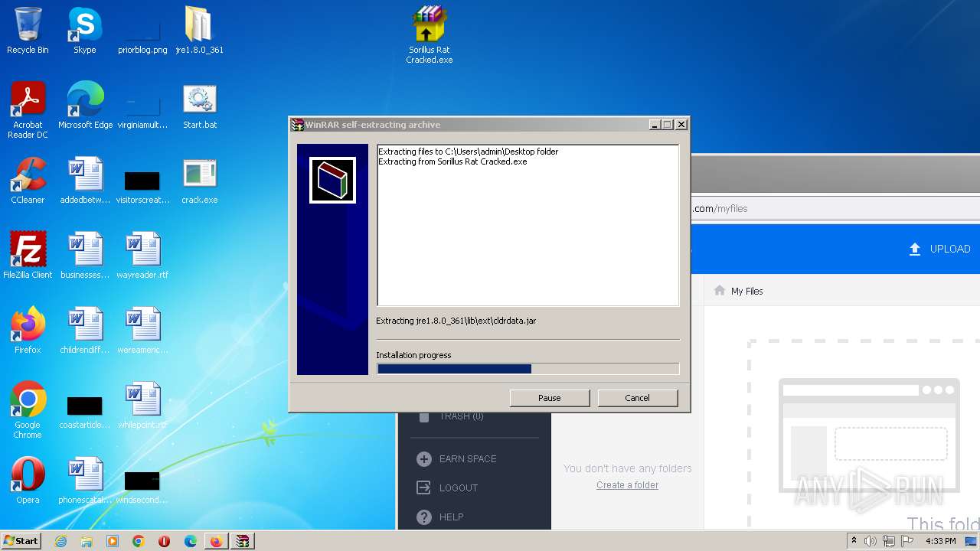Image resolution: width=980 pixels, height=551 pixels.
Task: Click UPLOAD in the browser window
Action: point(939,249)
